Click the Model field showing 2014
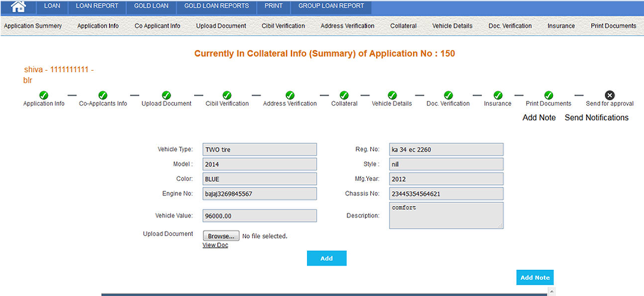Screen dimensions: 644x296 260,164
